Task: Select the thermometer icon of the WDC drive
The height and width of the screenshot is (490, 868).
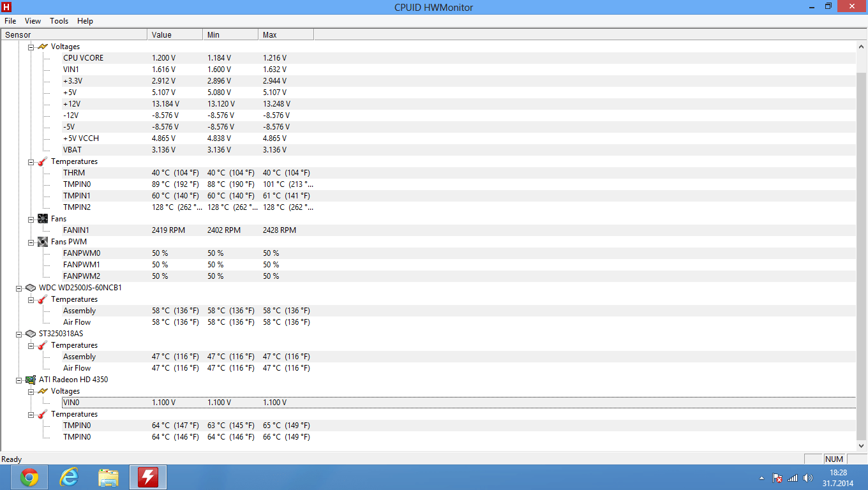Action: pos(43,299)
